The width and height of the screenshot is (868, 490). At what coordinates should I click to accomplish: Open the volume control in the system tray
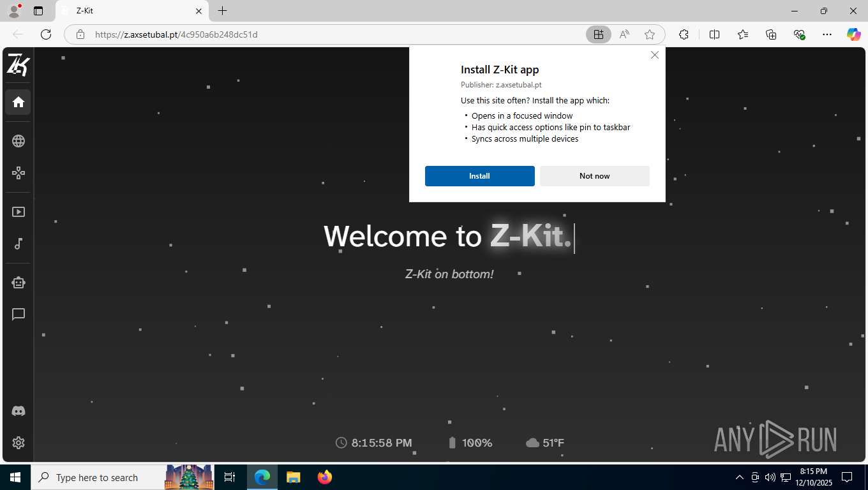pos(770,477)
